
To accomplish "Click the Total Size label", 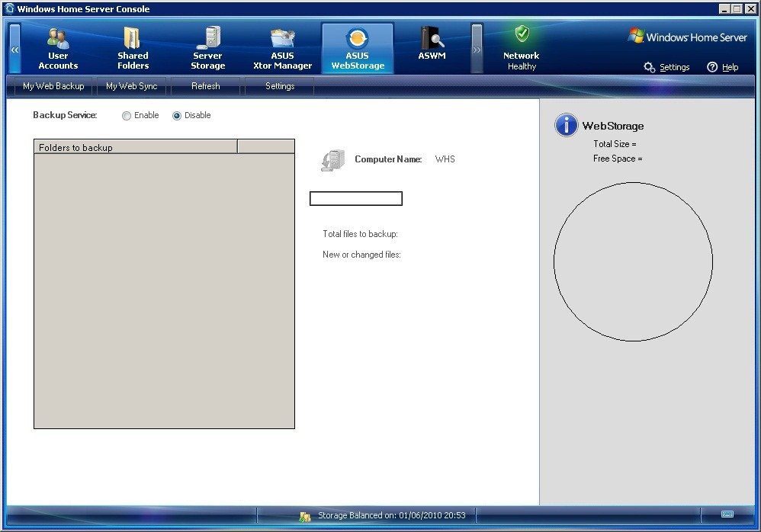I will pyautogui.click(x=615, y=144).
